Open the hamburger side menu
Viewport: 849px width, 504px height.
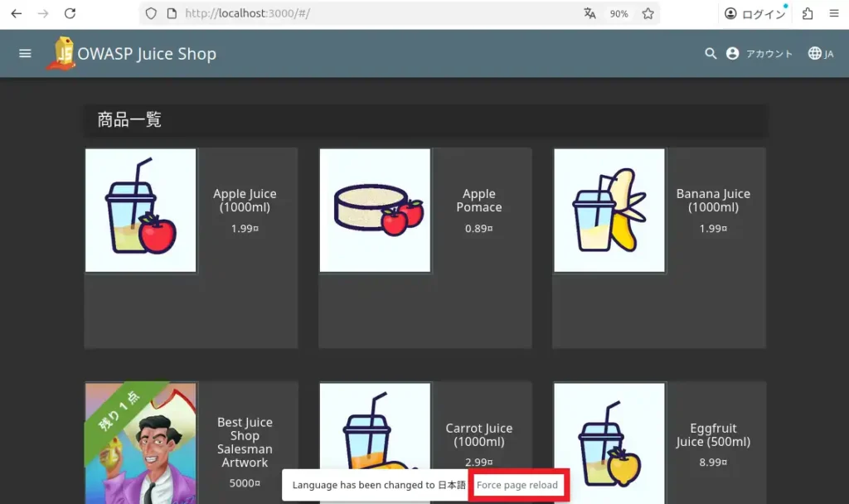coord(25,54)
